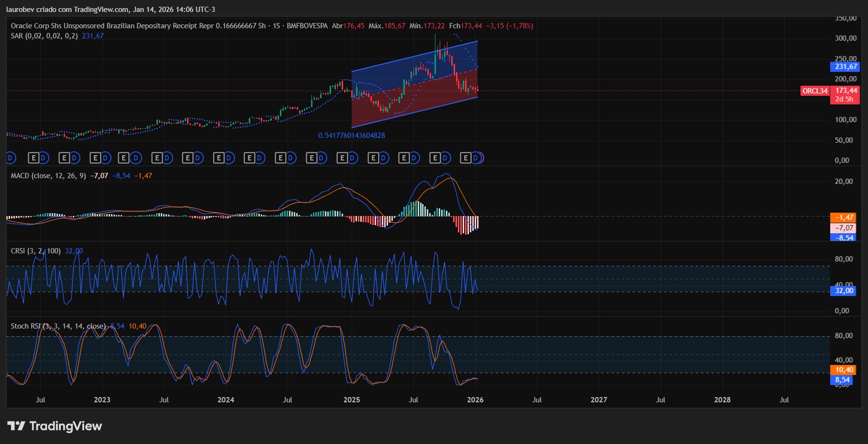Select the ORCL34 ticker tag on the price axis
868x444 pixels.
click(x=815, y=91)
